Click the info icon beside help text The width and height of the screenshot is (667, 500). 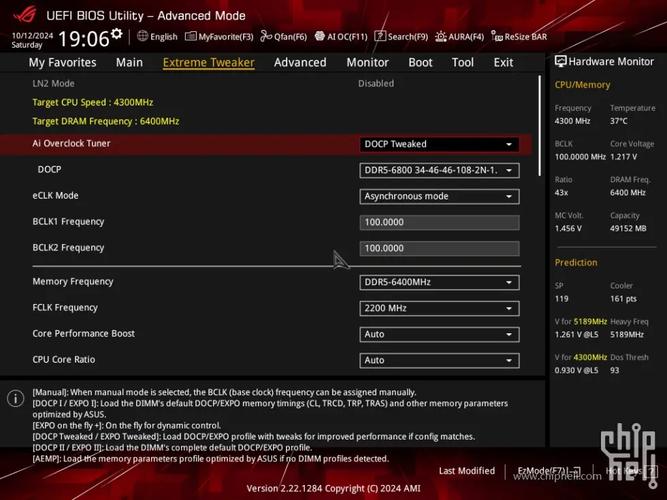(16, 399)
